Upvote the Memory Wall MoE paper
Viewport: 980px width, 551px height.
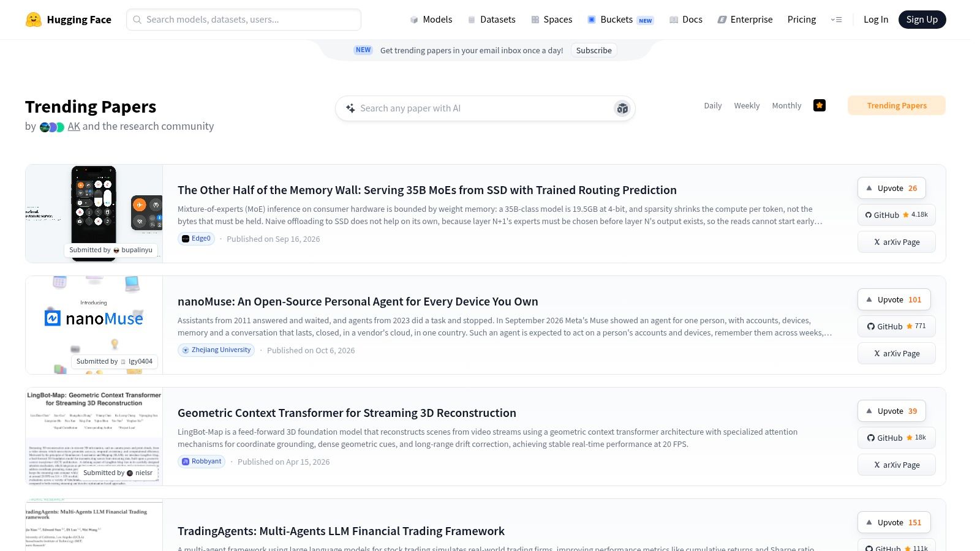click(x=892, y=188)
